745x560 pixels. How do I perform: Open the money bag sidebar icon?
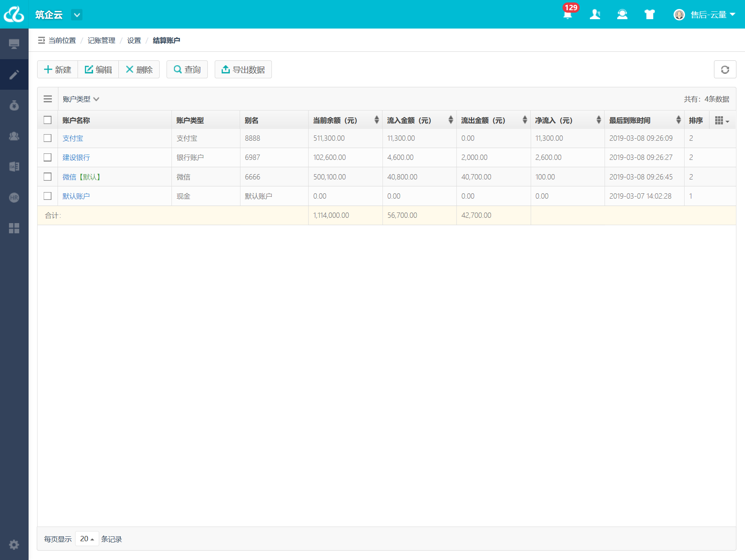tap(14, 105)
